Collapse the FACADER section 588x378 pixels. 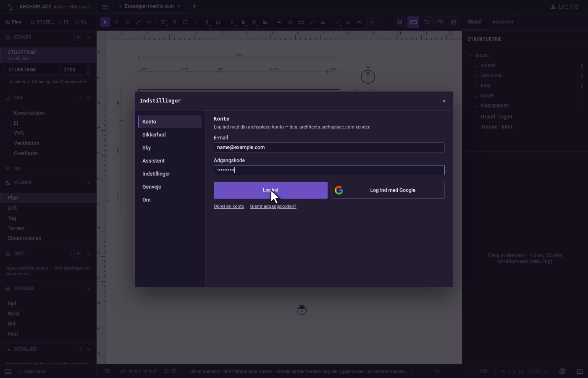click(x=88, y=289)
